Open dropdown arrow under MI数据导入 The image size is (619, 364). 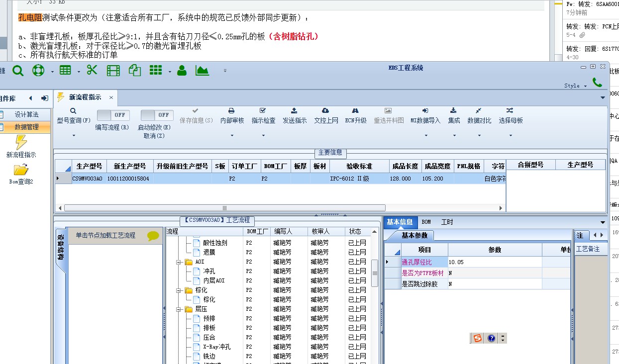[425, 135]
